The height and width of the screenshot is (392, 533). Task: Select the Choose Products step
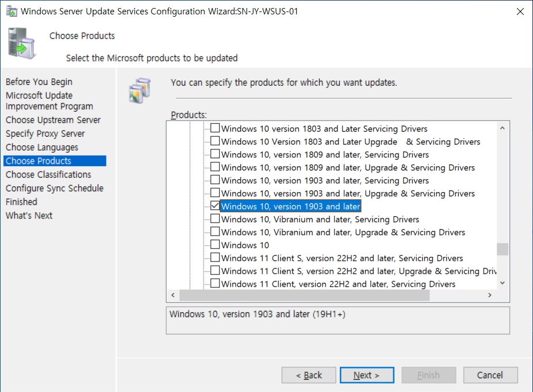click(55, 161)
